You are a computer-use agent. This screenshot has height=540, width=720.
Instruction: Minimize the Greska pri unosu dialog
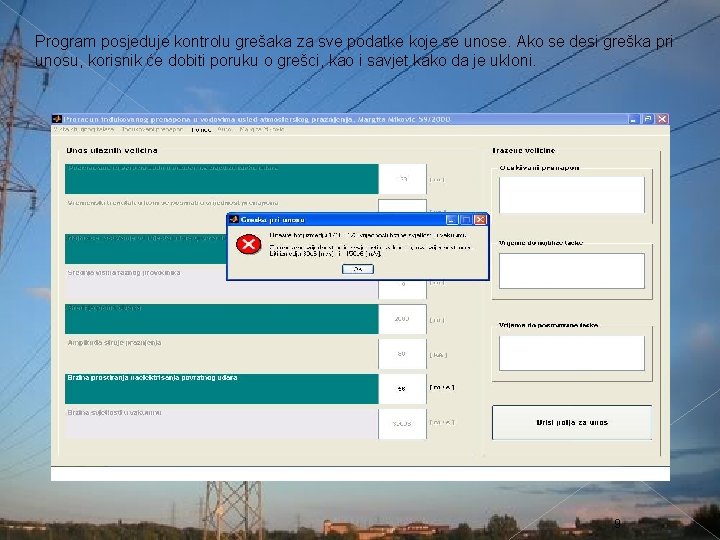click(452, 220)
